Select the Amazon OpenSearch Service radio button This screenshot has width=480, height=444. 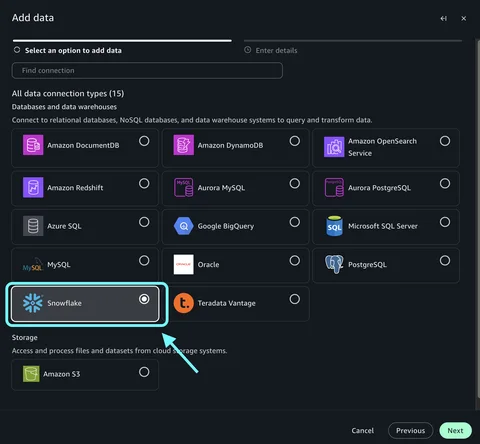pos(445,141)
